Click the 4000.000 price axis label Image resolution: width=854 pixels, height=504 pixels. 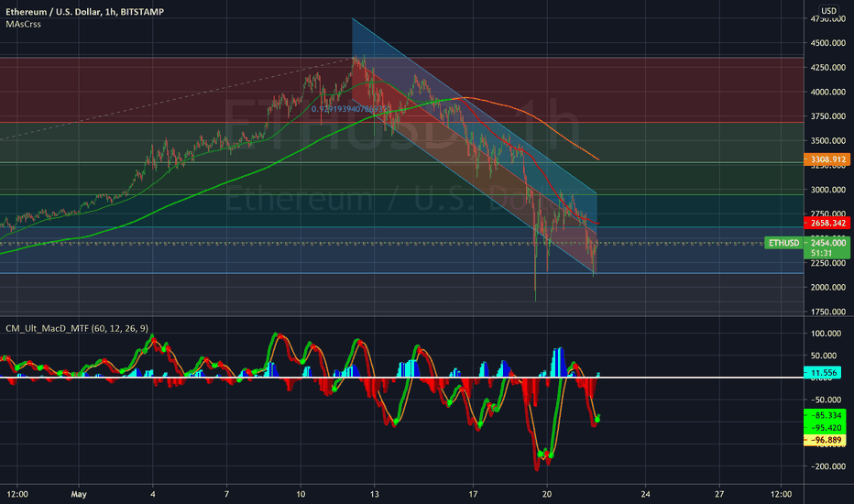coord(827,92)
